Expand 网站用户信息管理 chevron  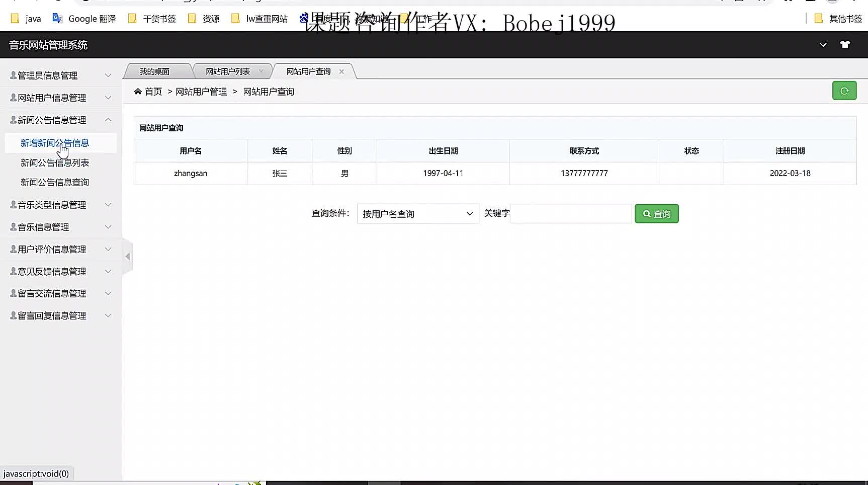[x=108, y=98]
